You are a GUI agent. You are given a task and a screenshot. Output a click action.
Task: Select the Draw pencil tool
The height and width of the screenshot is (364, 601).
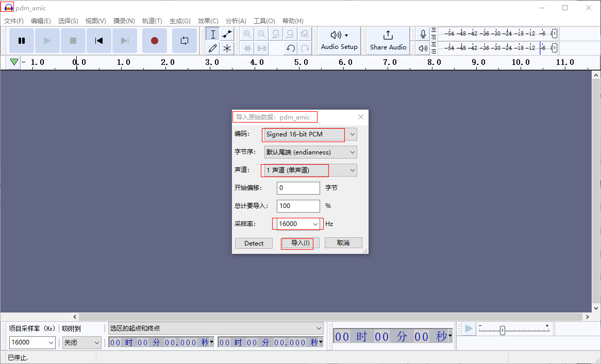[213, 48]
